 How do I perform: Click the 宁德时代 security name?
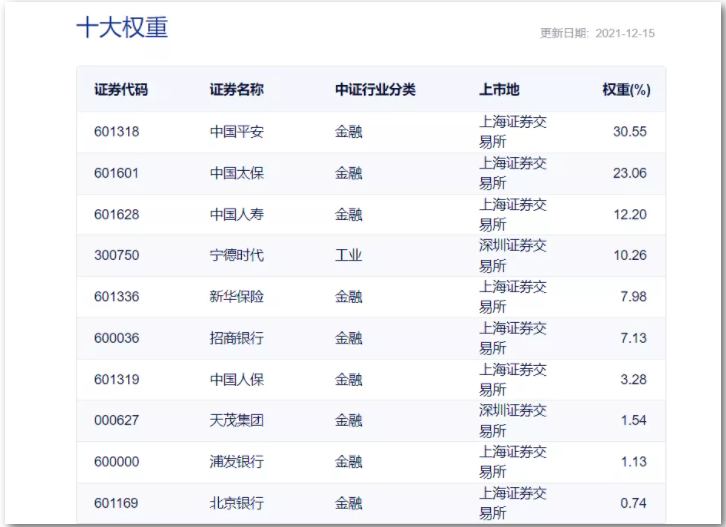point(236,255)
